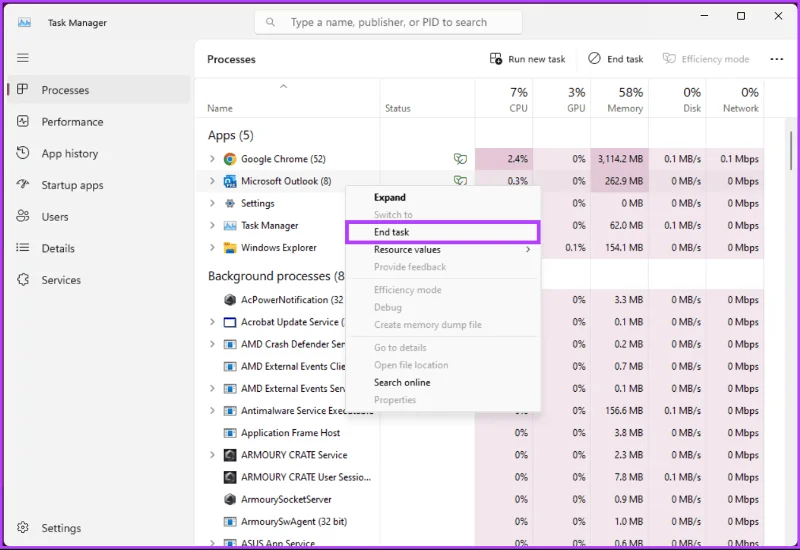Expand the Acrobat Update Service group
Image resolution: width=800 pixels, height=550 pixels.
(x=212, y=322)
